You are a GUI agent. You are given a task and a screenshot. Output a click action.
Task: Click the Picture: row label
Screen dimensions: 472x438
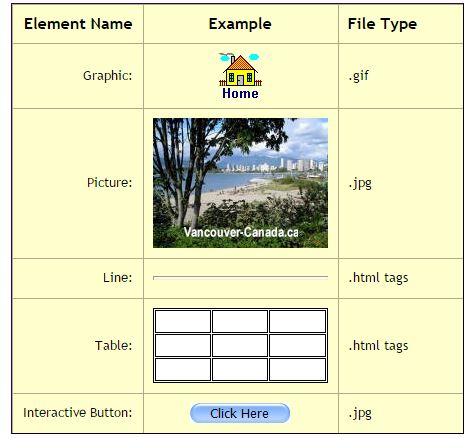coord(110,182)
